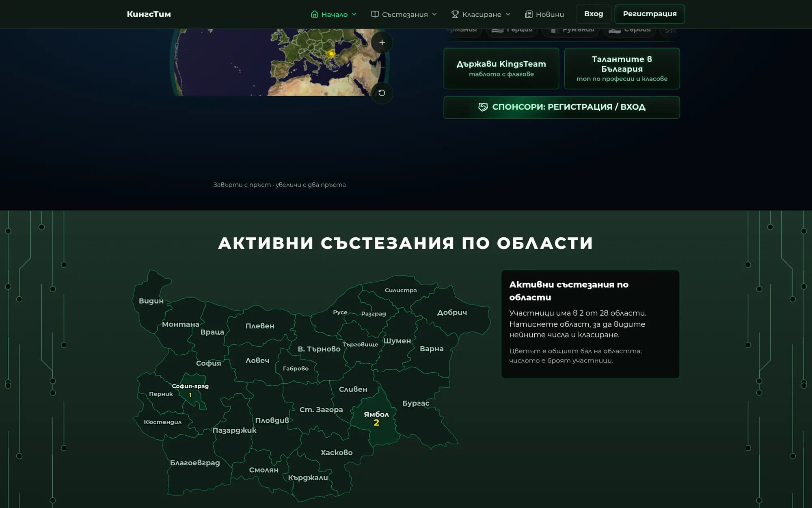Click the home icon beside Начало
Viewport: 812px width, 508px height.
[x=314, y=14]
